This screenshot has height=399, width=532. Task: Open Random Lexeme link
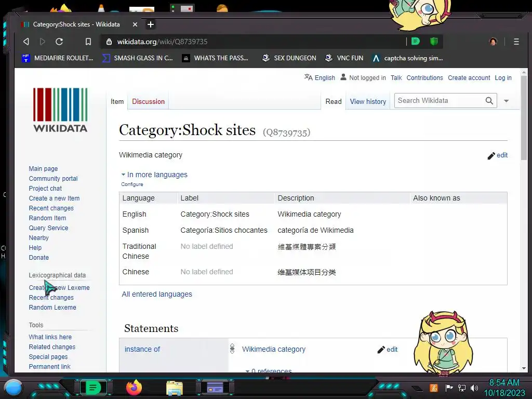52,307
